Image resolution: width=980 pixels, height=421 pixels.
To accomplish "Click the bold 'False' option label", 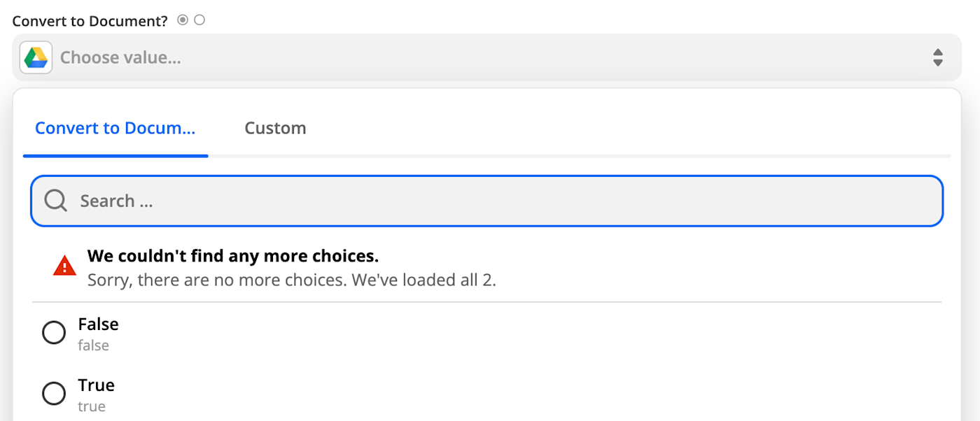I will click(98, 324).
